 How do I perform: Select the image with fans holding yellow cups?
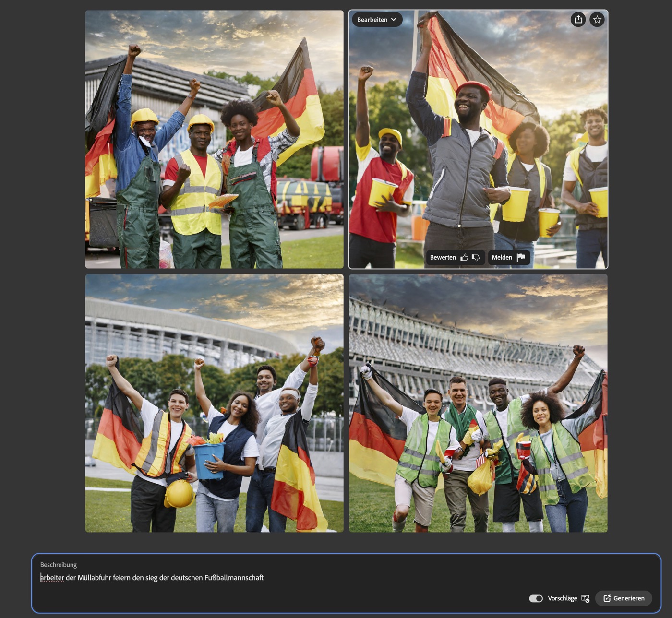(479, 139)
